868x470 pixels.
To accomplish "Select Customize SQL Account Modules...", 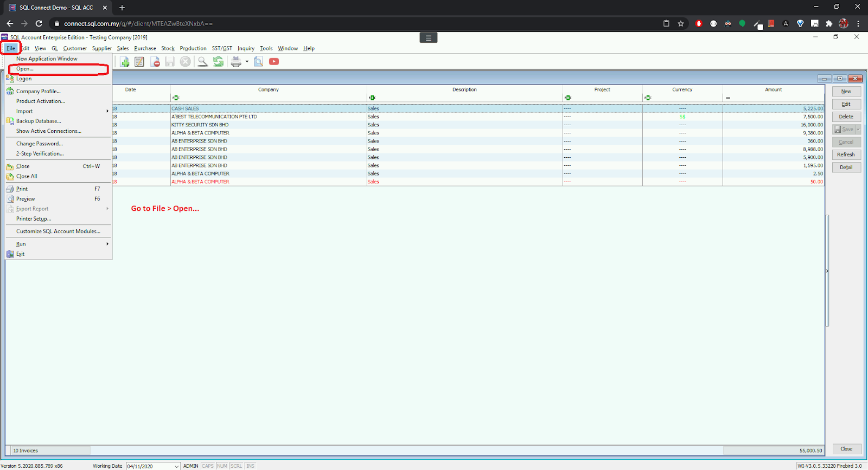I will 59,231.
